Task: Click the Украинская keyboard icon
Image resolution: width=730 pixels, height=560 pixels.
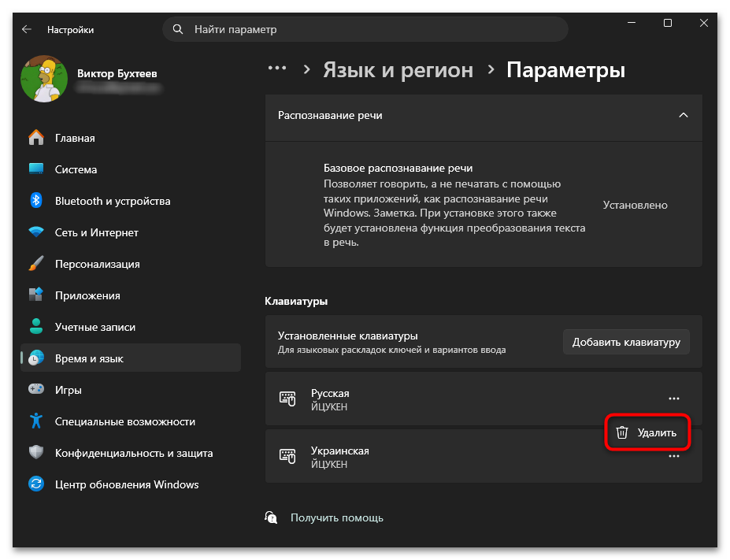Action: click(x=287, y=457)
